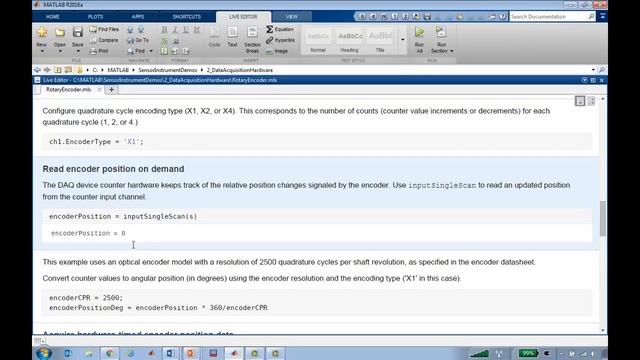640x360 pixels.
Task: Open the address bar history dropdown
Action: coord(593,70)
